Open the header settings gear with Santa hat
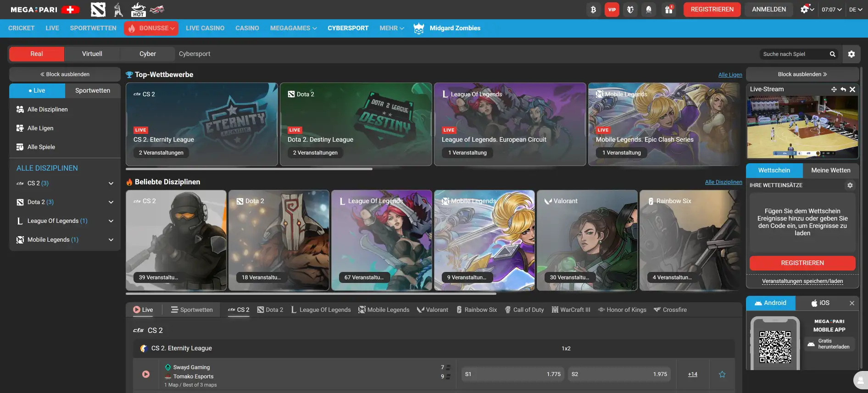Screen dimensions: 868x393 coord(807,9)
